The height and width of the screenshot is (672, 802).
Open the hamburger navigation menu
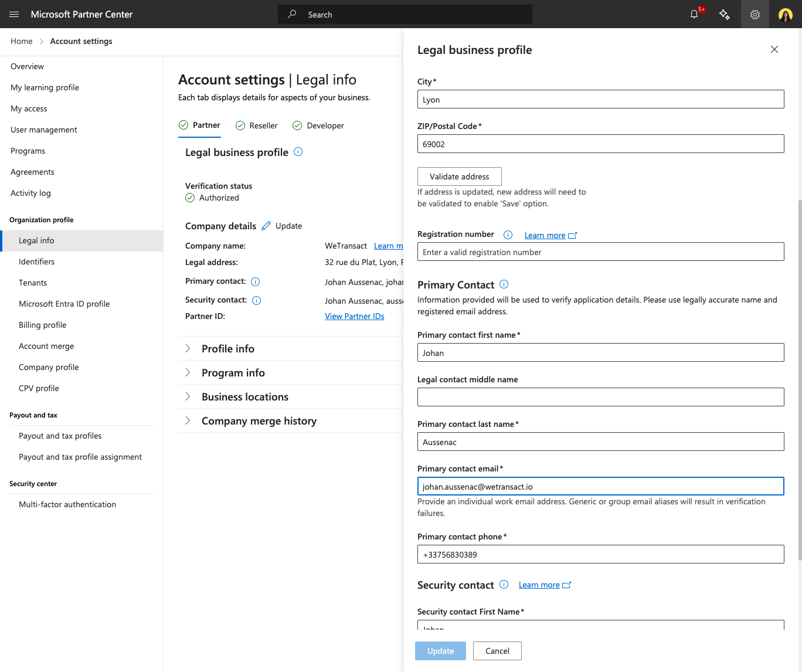(x=14, y=14)
